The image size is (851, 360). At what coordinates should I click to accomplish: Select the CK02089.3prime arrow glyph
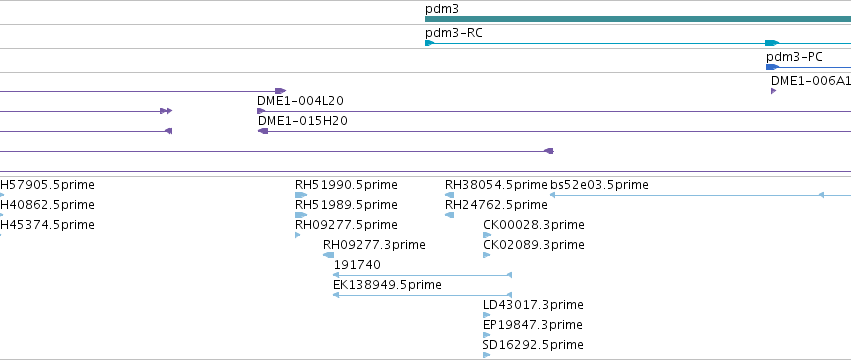(x=486, y=255)
